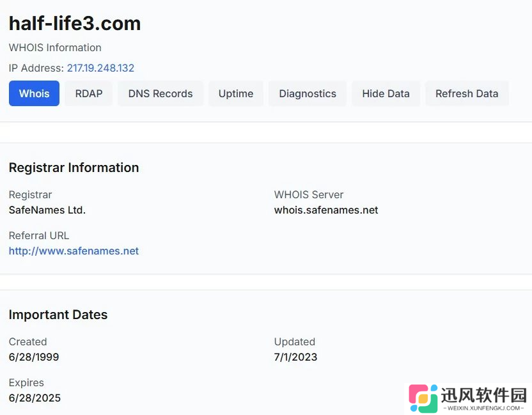Viewport: 532px width, 415px height.
Task: Select the Whois tab
Action: (34, 93)
